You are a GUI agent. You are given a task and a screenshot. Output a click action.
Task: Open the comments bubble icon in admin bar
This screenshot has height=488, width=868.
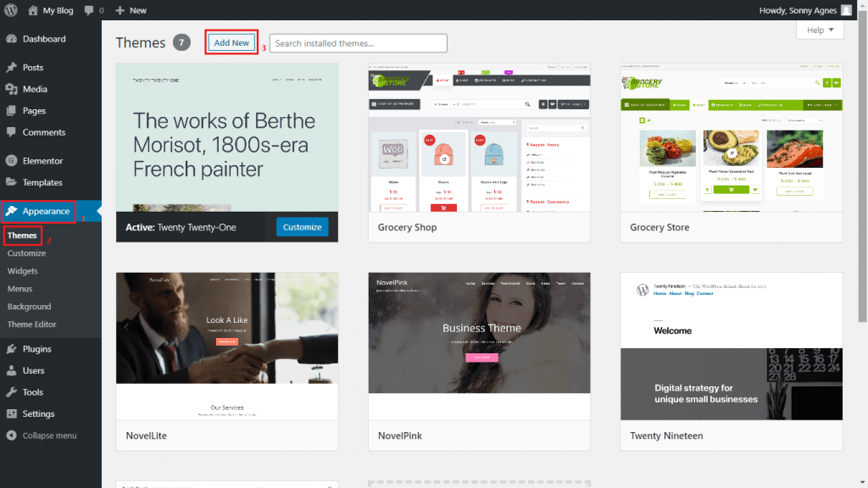click(x=90, y=10)
